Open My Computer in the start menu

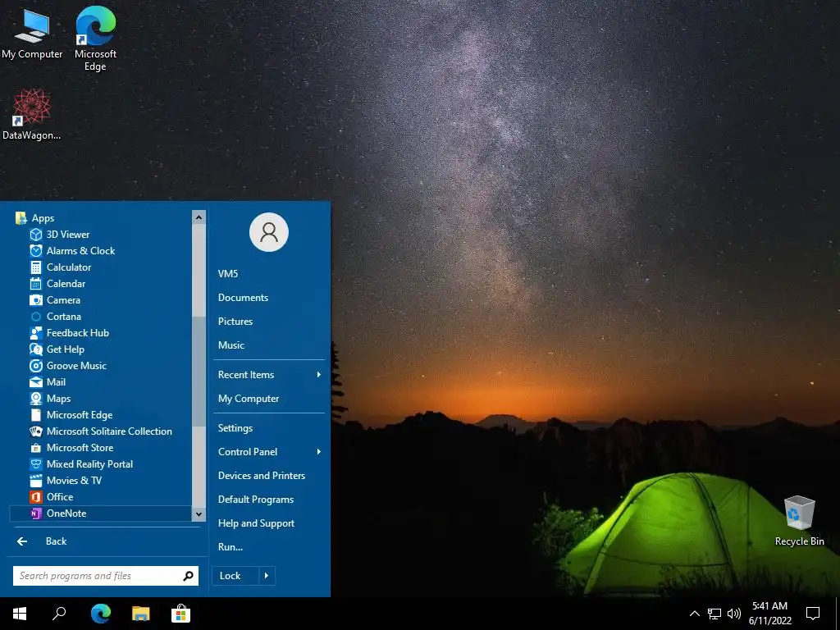[269, 399]
